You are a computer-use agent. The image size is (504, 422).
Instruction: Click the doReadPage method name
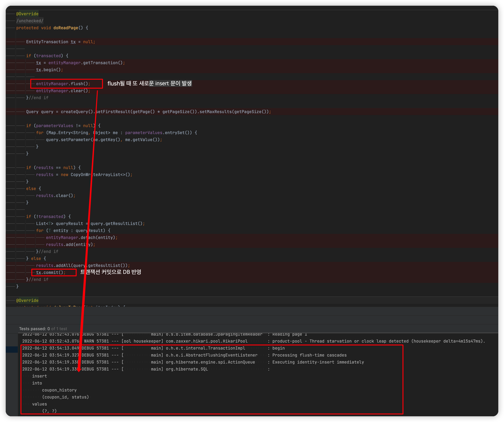66,28
